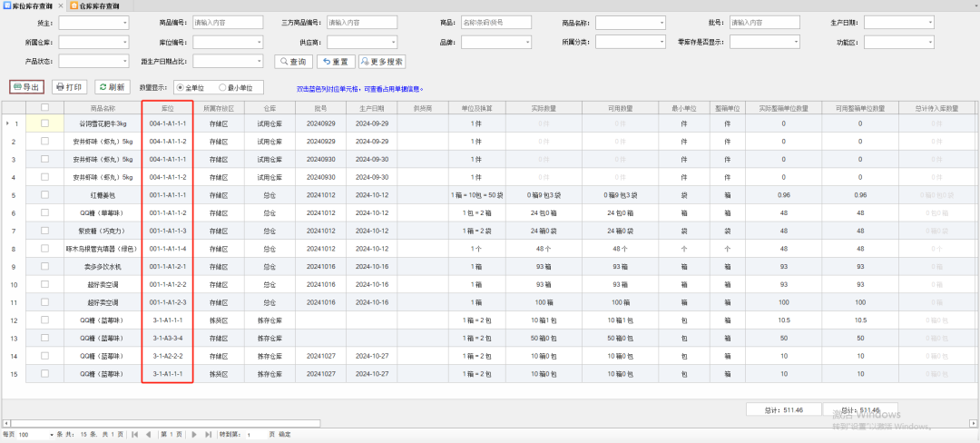Open the tab list arrow at top-right
This screenshot has width=980, height=443.
tap(975, 5)
